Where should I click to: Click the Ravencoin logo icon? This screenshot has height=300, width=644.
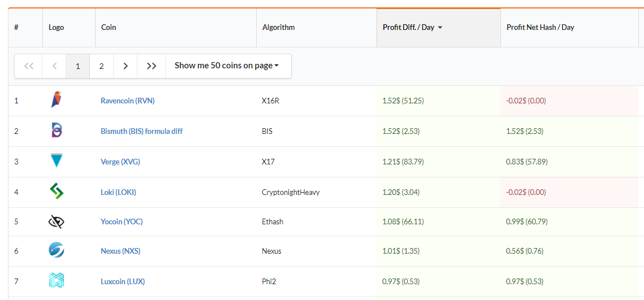(x=57, y=99)
